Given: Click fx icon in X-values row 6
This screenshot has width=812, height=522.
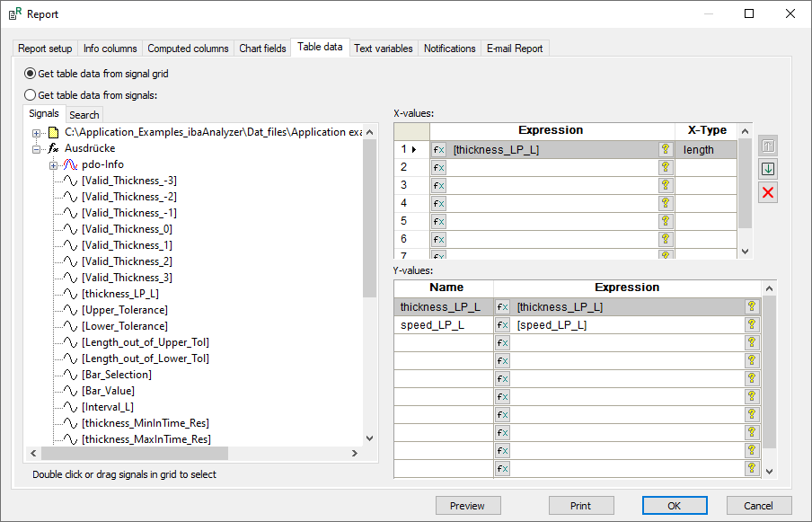Looking at the screenshot, I should [438, 240].
